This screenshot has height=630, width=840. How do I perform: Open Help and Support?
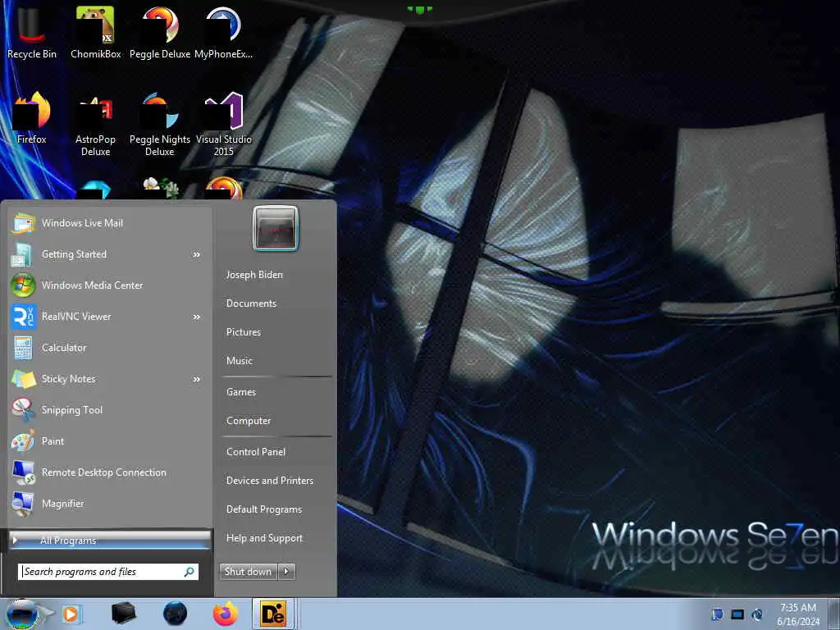click(265, 538)
